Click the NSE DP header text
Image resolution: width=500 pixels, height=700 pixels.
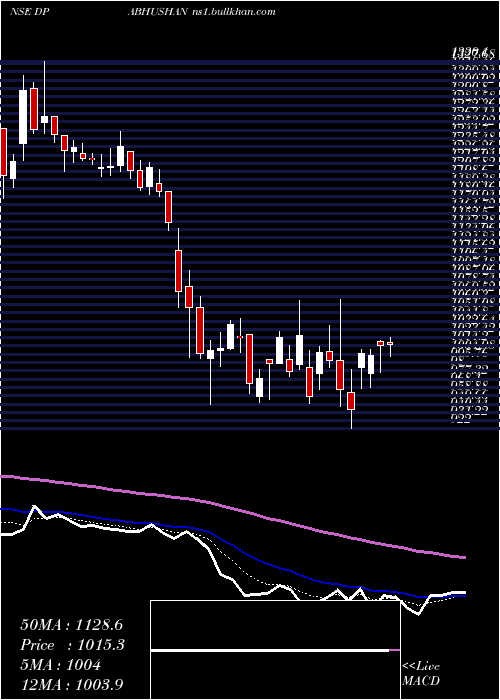point(29,12)
